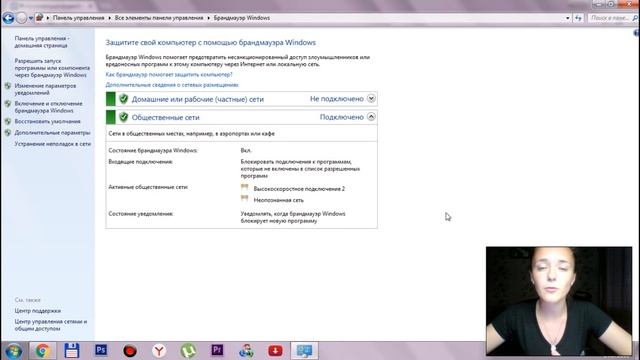Screen dimensions: 640x360
Task: Click network icon for 'Неопознанная сеть'
Action: [244, 199]
